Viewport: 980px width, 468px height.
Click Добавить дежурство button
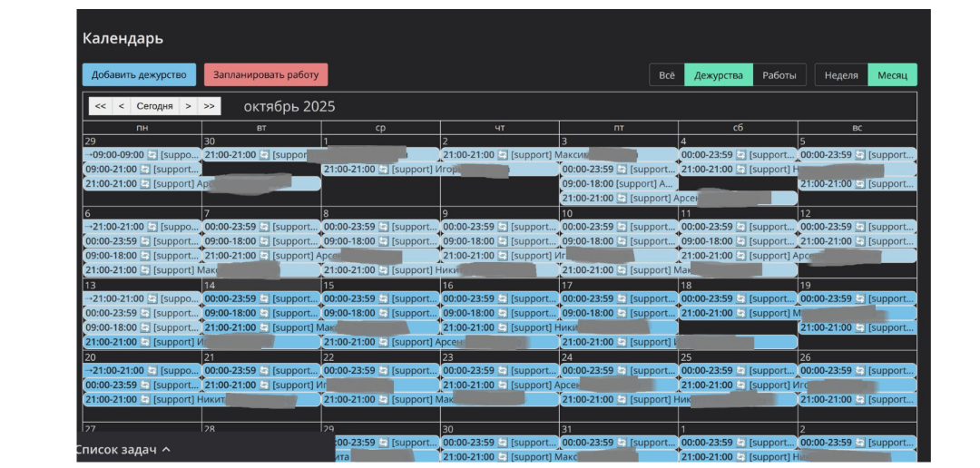pos(139,75)
